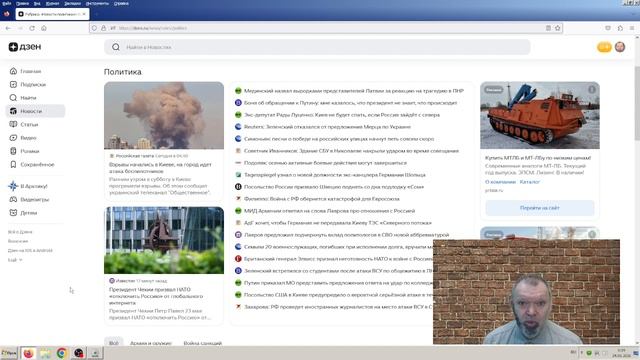Click the magnifier icon in search bar
The width and height of the screenshot is (640, 360).
tap(116, 47)
